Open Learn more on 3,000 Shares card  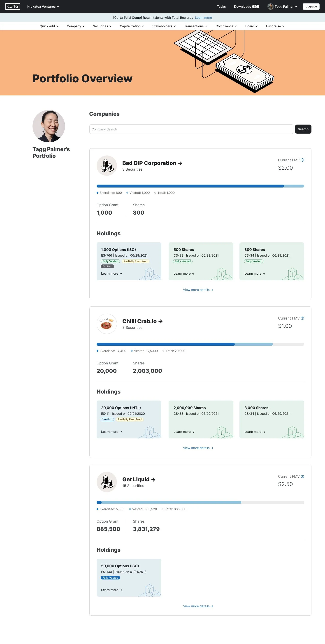(x=255, y=432)
